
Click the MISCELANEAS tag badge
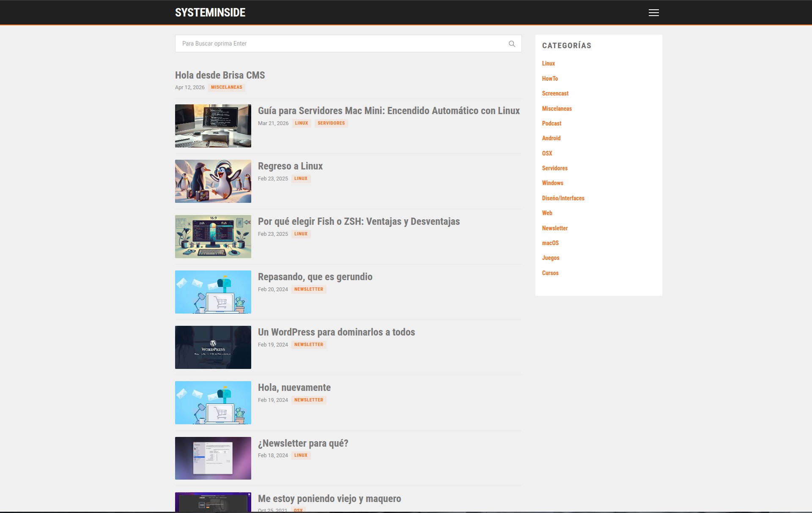pos(226,87)
